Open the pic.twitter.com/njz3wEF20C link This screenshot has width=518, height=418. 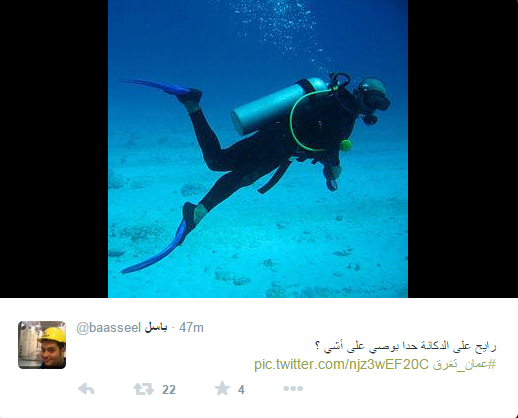pos(341,364)
